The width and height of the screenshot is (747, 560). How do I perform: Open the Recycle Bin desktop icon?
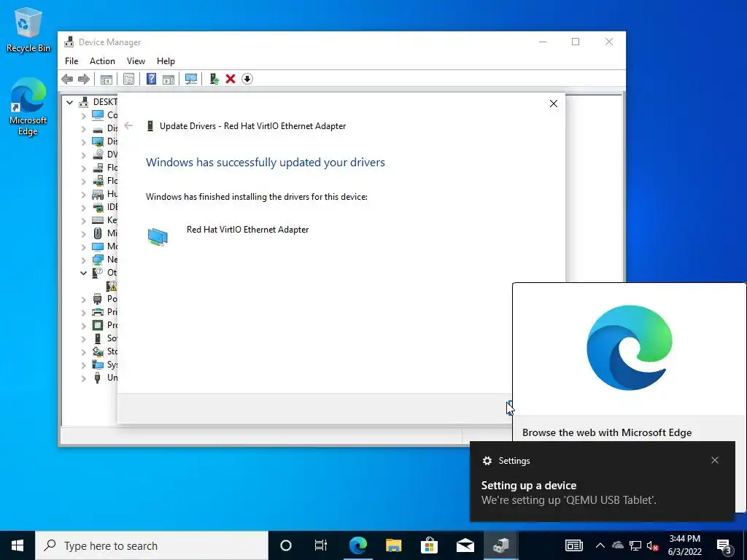point(28,31)
